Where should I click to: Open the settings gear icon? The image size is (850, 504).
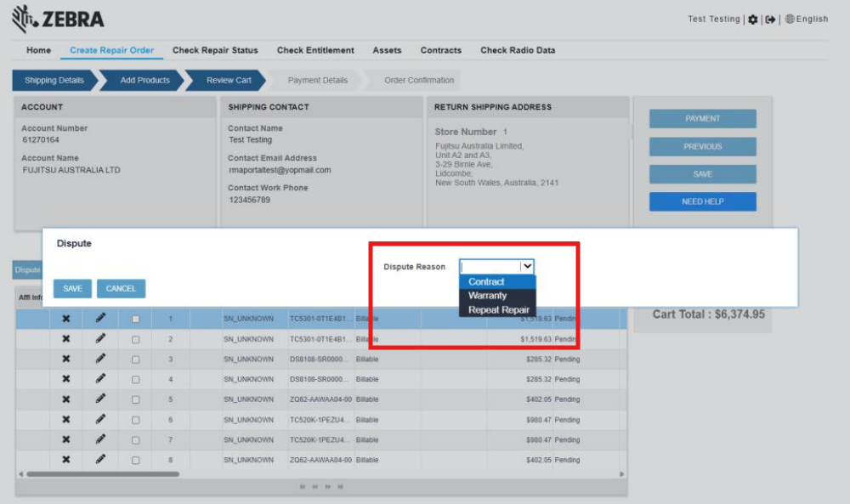[x=753, y=20]
